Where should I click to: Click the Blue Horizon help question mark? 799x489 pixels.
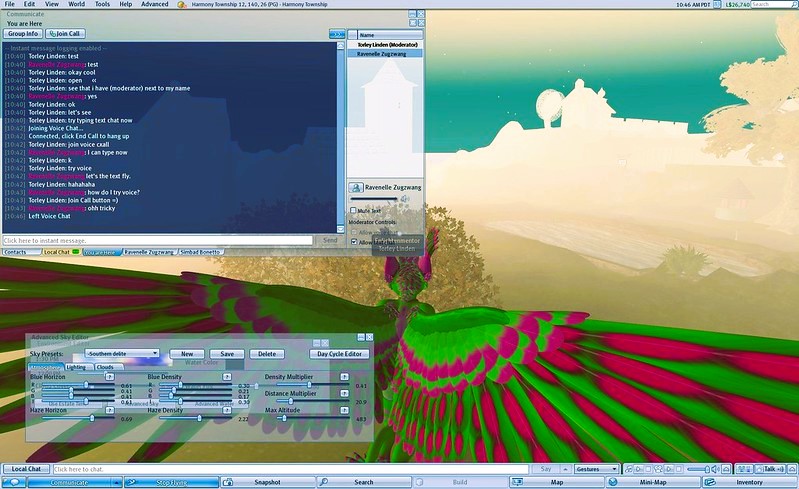(x=110, y=377)
